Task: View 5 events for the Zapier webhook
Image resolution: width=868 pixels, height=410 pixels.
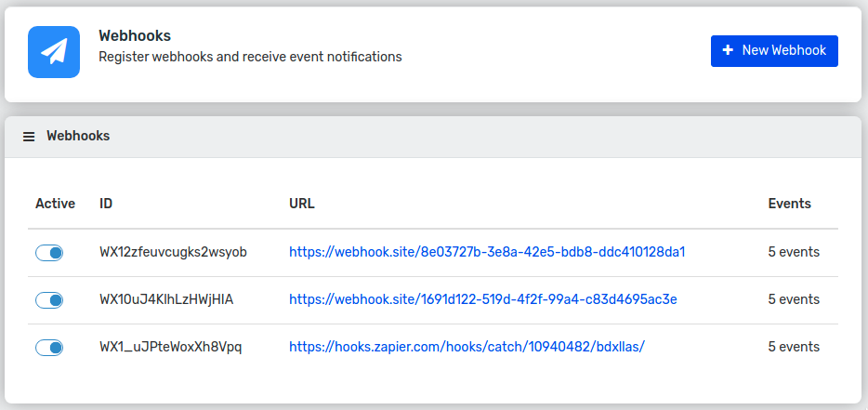Action: (794, 348)
